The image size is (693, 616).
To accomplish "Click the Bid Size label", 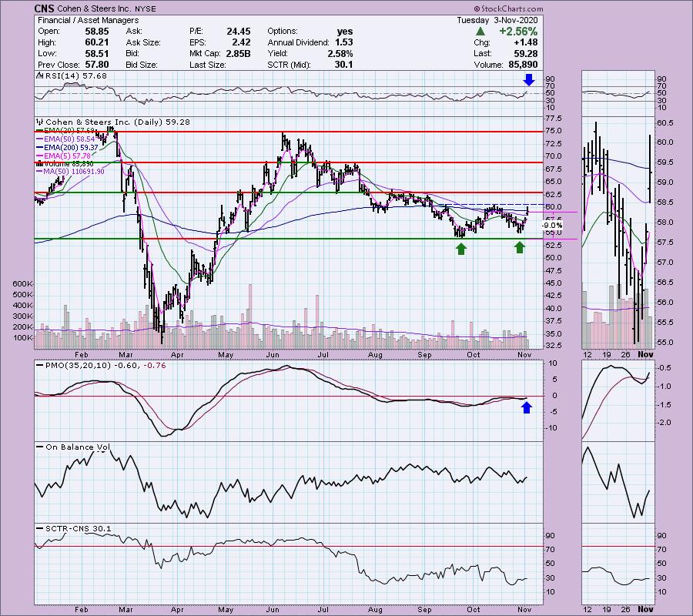I will 142,65.
